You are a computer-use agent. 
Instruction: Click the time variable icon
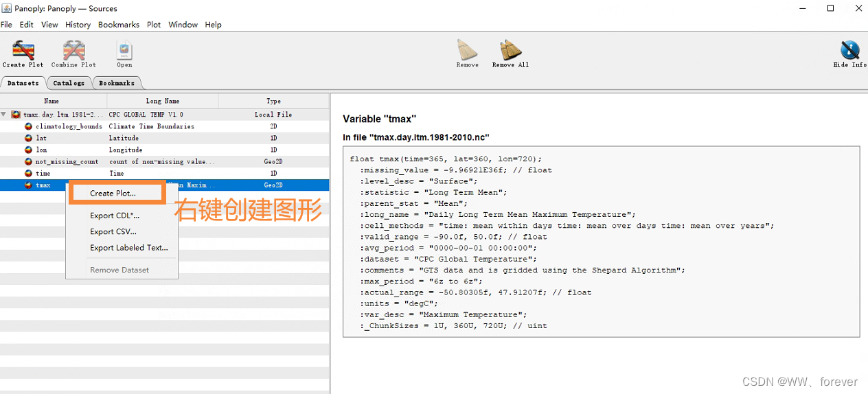(x=28, y=173)
